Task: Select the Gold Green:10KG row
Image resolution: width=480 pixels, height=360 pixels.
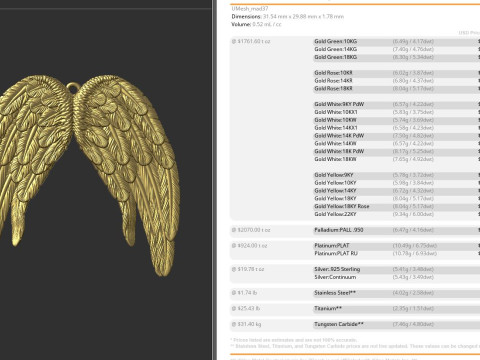Action: 397,41
